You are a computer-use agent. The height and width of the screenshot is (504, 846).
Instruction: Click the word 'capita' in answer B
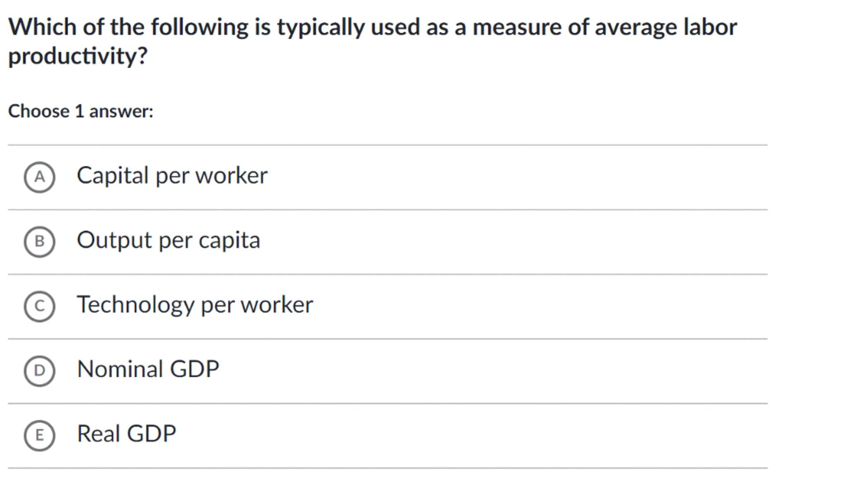coord(229,240)
